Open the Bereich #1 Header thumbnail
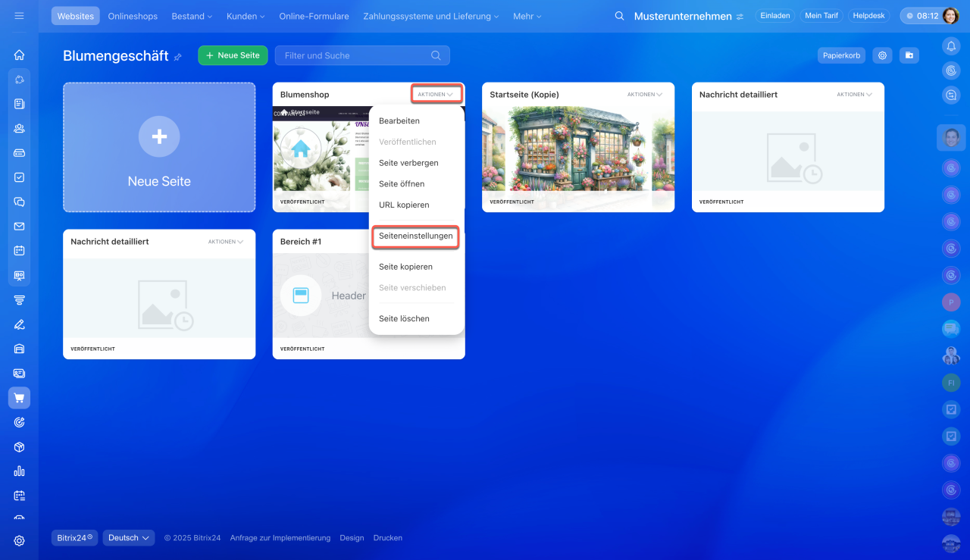Screen dimensions: 970x560 click(x=321, y=296)
